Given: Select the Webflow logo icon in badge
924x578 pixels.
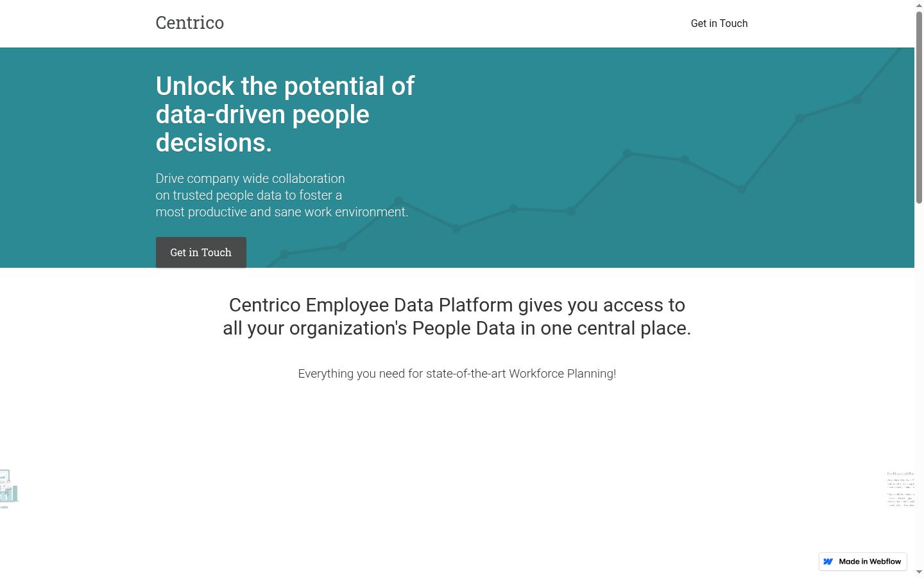Looking at the screenshot, I should pos(828,561).
